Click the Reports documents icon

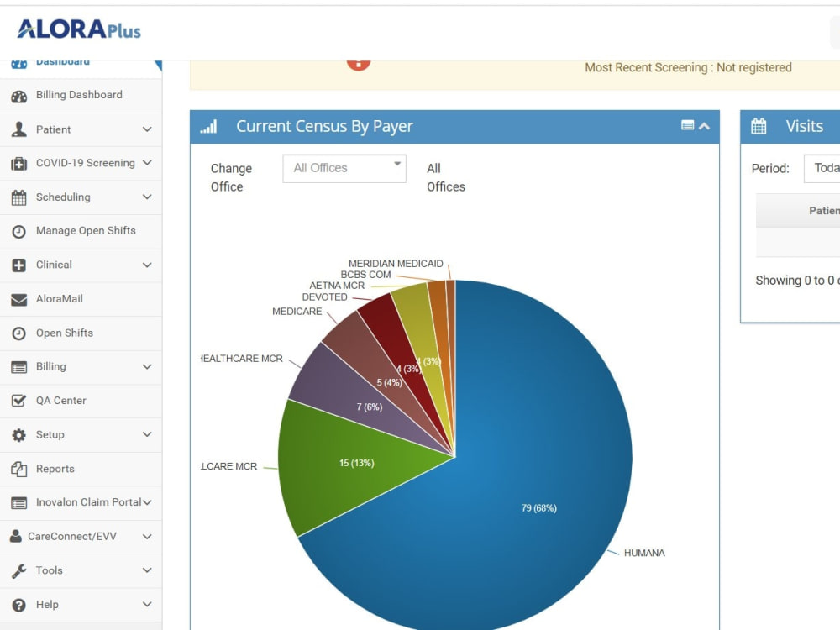click(18, 470)
